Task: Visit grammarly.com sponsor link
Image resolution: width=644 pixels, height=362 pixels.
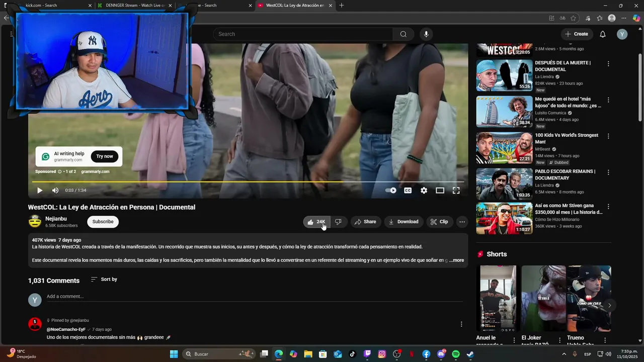Action: (95, 171)
